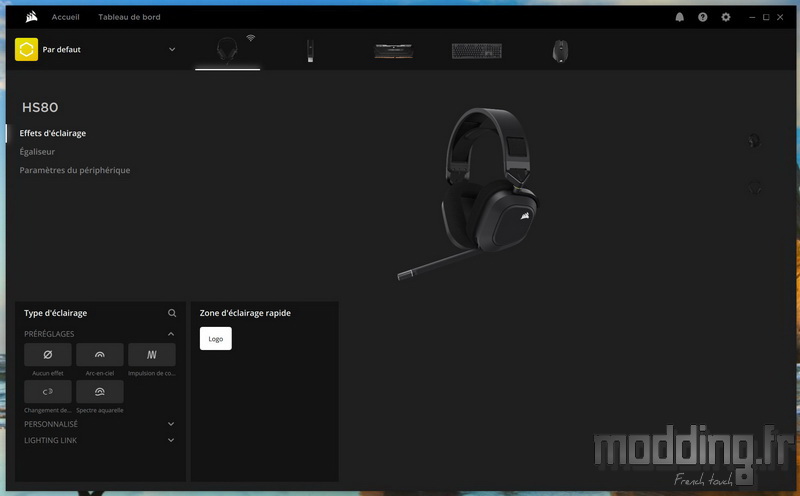Screen dimensions: 800x496
Task: Click the yellow Par defaut profile icon
Action: pyautogui.click(x=27, y=49)
